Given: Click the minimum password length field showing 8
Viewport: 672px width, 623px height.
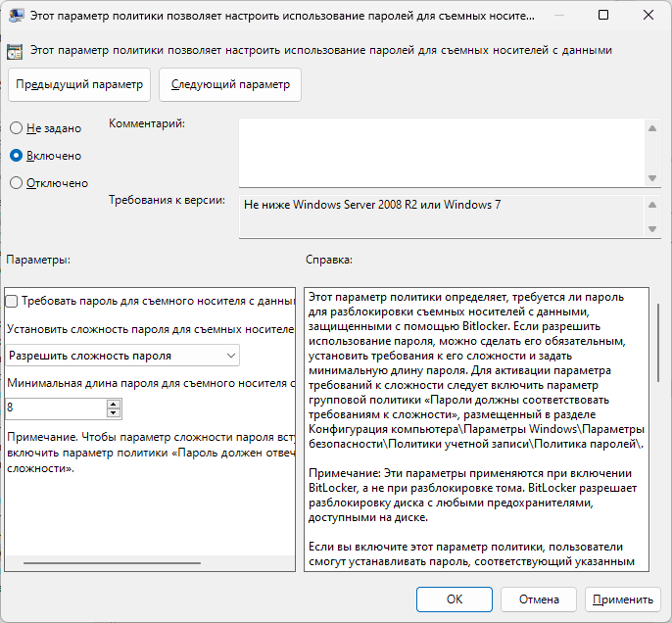Looking at the screenshot, I should click(56, 408).
